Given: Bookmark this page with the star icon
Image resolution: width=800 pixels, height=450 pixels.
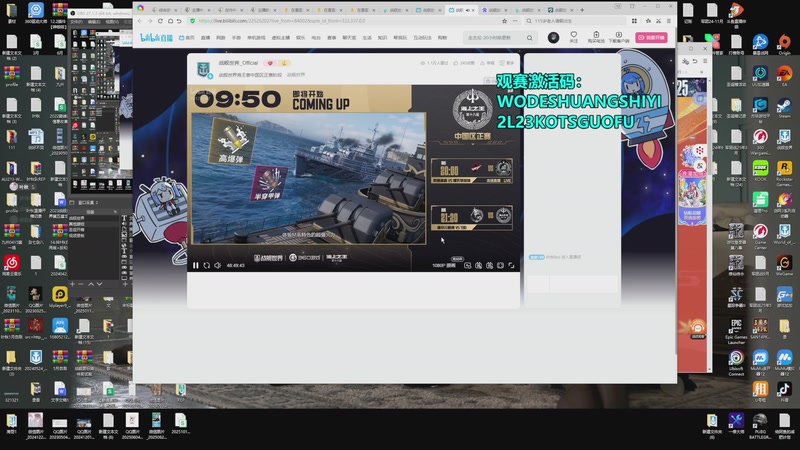Looking at the screenshot, I should pyautogui.click(x=505, y=21).
